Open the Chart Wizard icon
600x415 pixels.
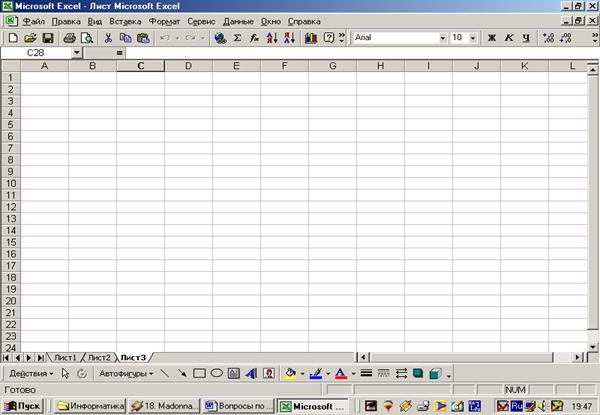[x=311, y=37]
